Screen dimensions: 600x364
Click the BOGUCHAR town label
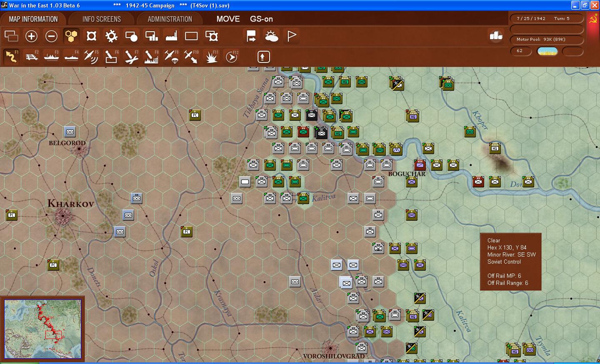pyautogui.click(x=407, y=174)
